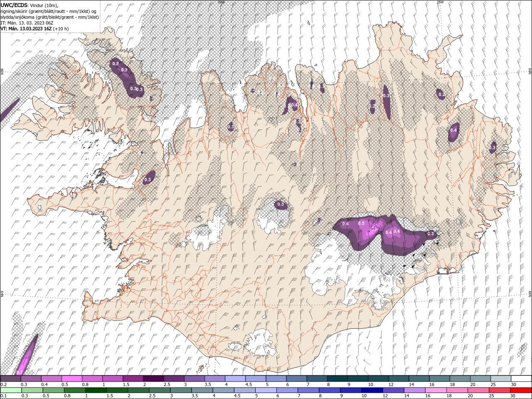Screen dimensions: 532x399
Task: Select the 1.5 purple swatch in the top legend row
Action: pyautogui.click(x=133, y=379)
